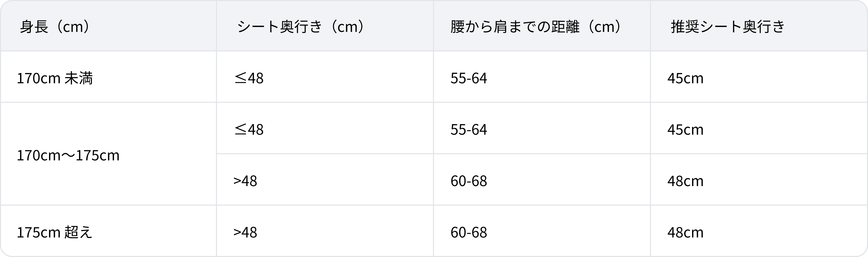Select the 170cm～175cm merged height cell

click(68, 155)
